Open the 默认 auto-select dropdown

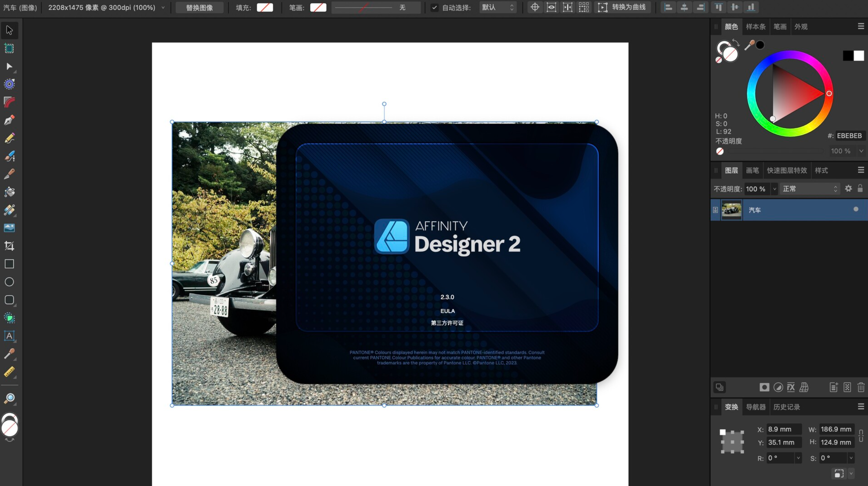pos(498,7)
